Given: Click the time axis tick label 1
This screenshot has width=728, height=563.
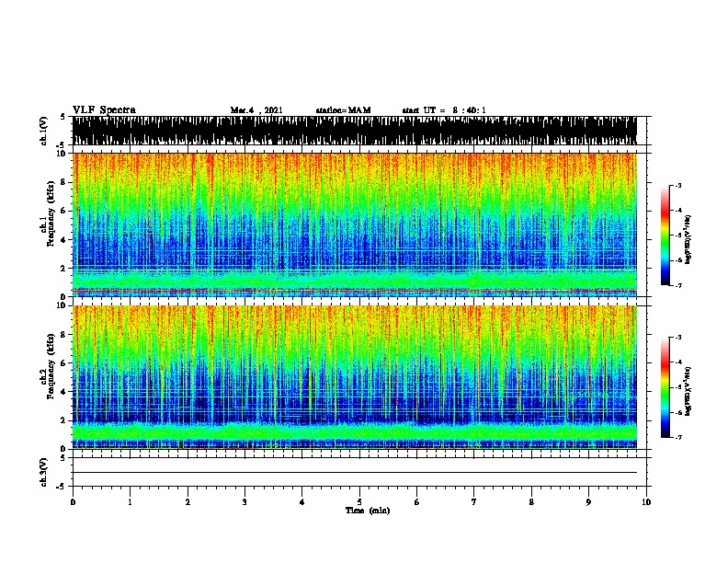Looking at the screenshot, I should [130, 501].
